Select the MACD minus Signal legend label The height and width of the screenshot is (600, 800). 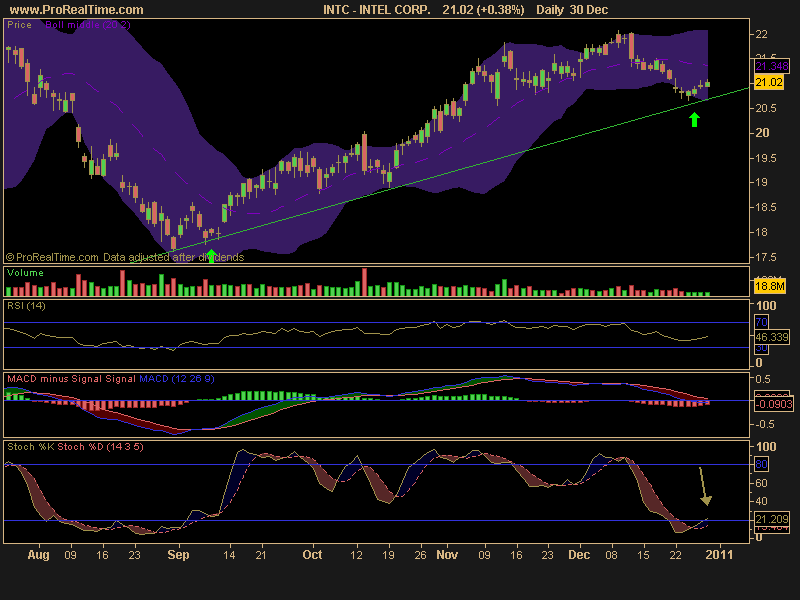[55, 379]
